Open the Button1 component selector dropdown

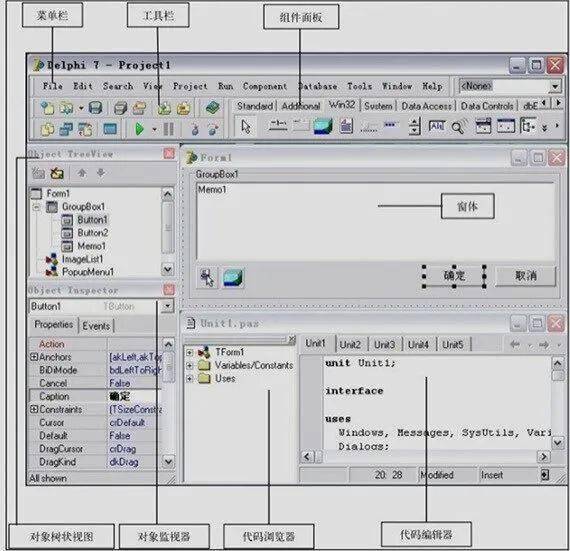168,306
